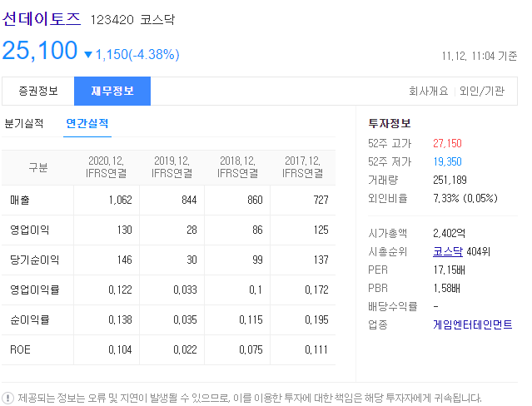Viewport: 532px width, 406px height.
Task: Click the 영업이익률 row label
Action: click(x=35, y=290)
